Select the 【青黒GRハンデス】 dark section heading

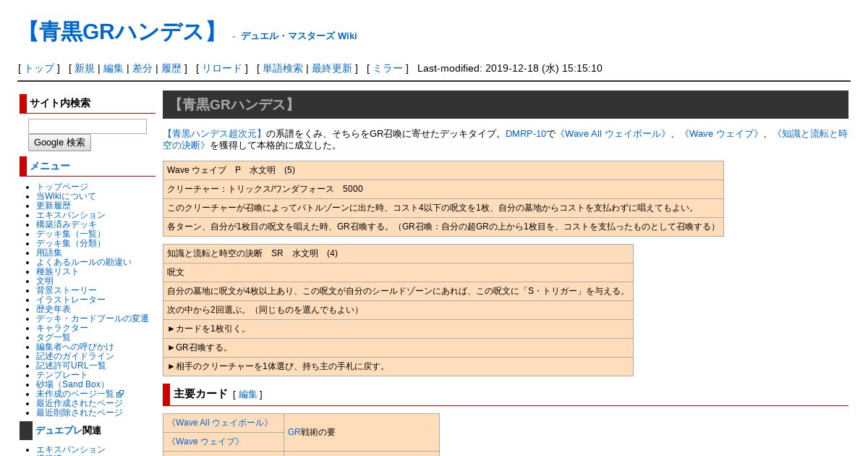(506, 104)
